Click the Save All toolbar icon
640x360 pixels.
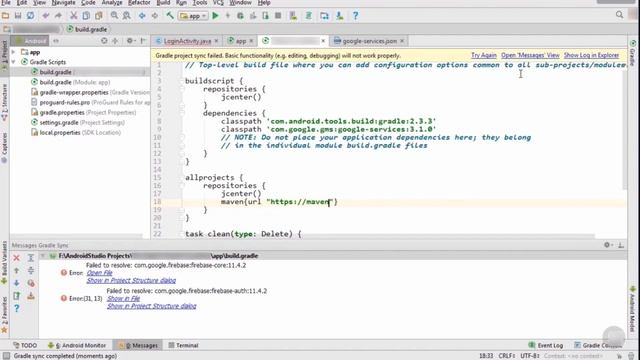point(18,16)
